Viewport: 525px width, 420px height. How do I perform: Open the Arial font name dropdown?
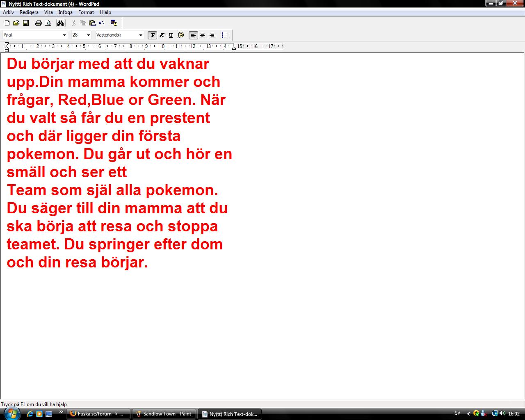point(64,35)
